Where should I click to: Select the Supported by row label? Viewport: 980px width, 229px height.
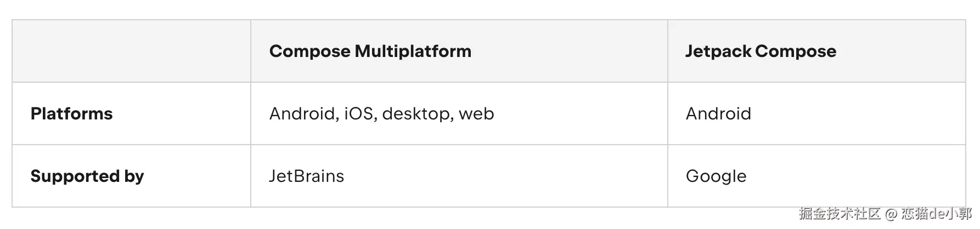click(87, 176)
